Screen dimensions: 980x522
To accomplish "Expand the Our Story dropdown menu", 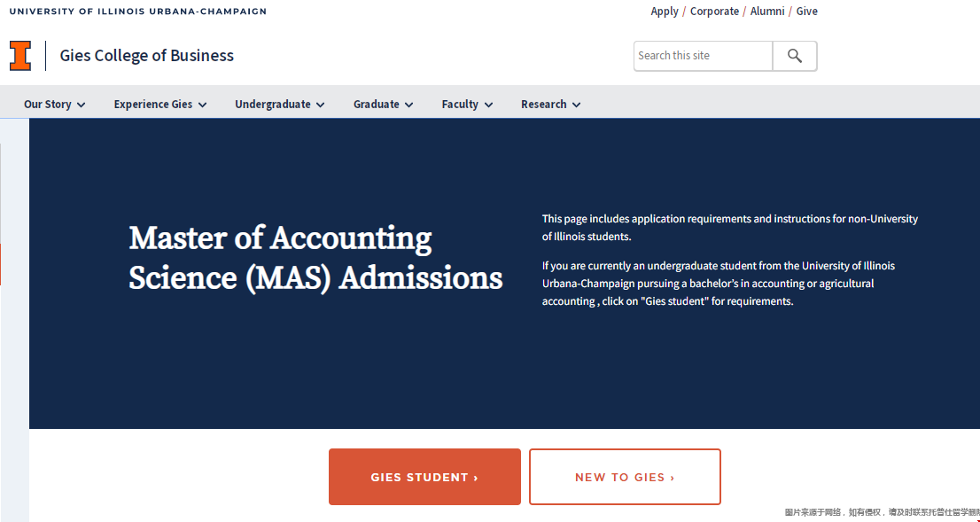I will click(x=54, y=105).
